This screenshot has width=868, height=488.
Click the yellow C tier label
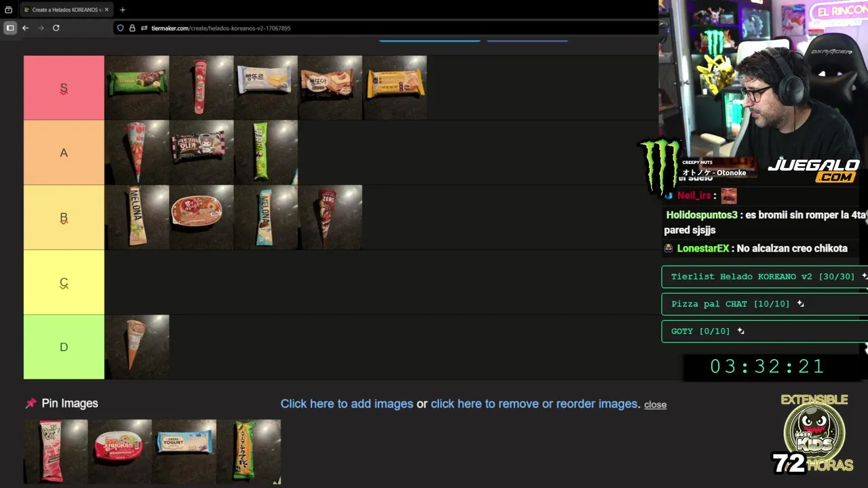(x=64, y=282)
